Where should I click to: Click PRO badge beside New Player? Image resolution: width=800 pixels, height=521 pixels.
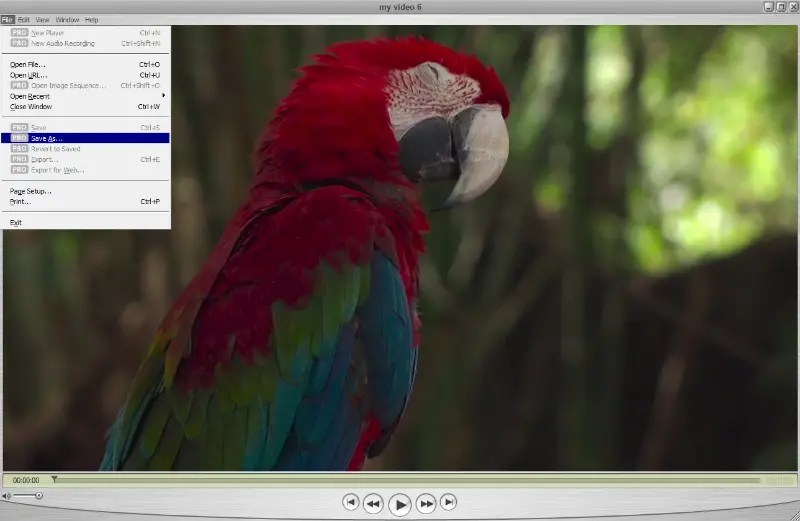coord(19,33)
